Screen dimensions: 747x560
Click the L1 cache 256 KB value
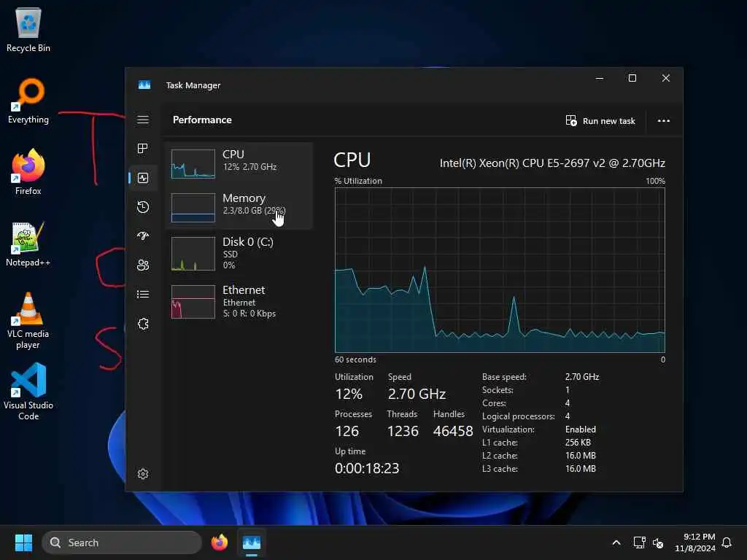[578, 443]
